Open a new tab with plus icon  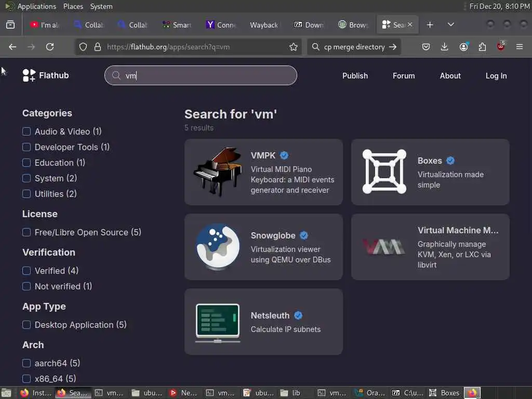430,25
